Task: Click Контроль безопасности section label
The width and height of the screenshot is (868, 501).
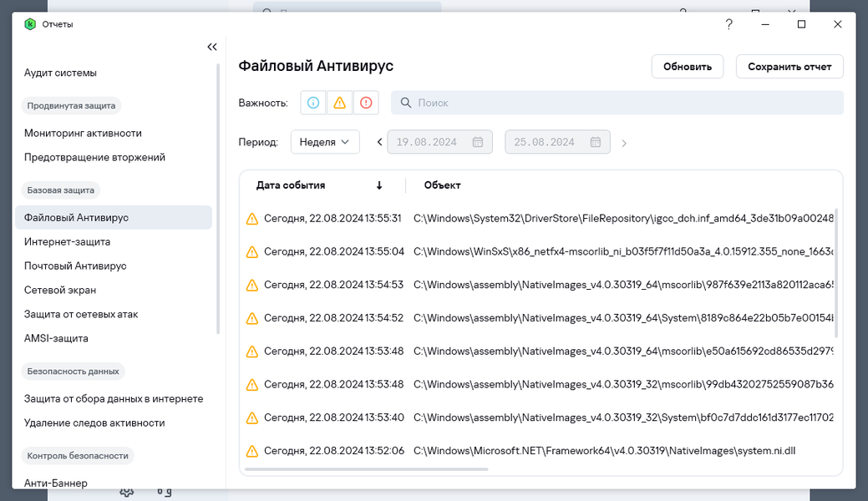Action: 78,456
